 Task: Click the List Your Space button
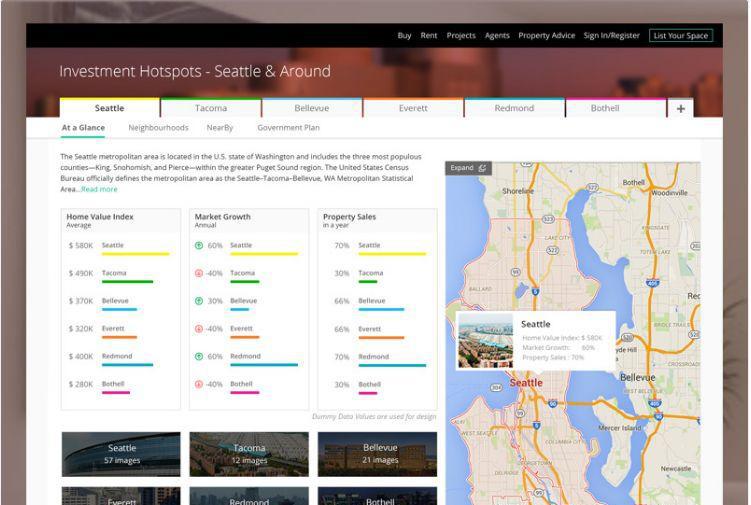[681, 35]
